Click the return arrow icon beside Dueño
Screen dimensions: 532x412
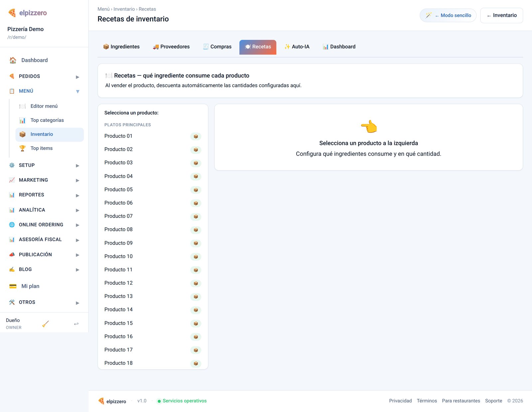tap(76, 324)
